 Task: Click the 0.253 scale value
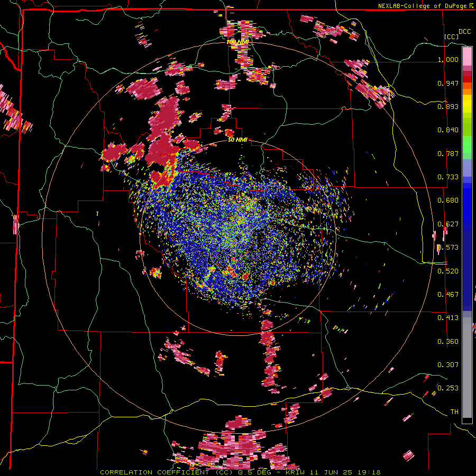(x=448, y=388)
